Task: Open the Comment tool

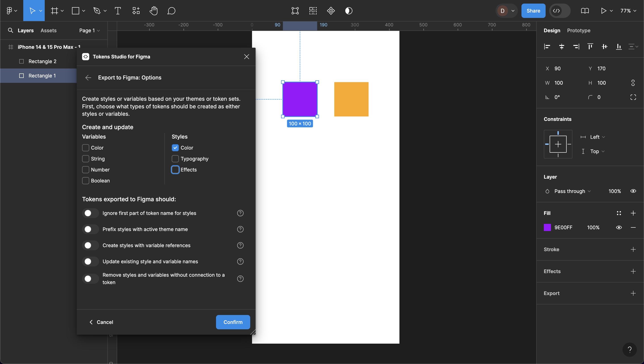Action: click(x=171, y=11)
